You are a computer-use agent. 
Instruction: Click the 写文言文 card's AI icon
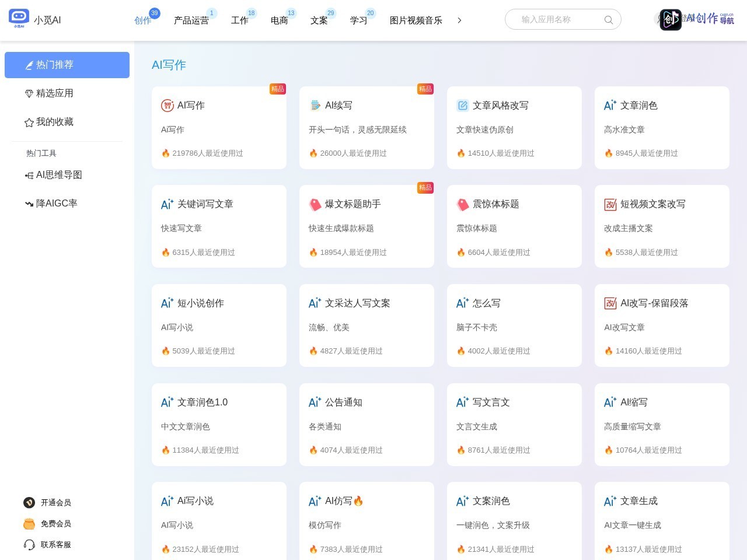click(463, 402)
